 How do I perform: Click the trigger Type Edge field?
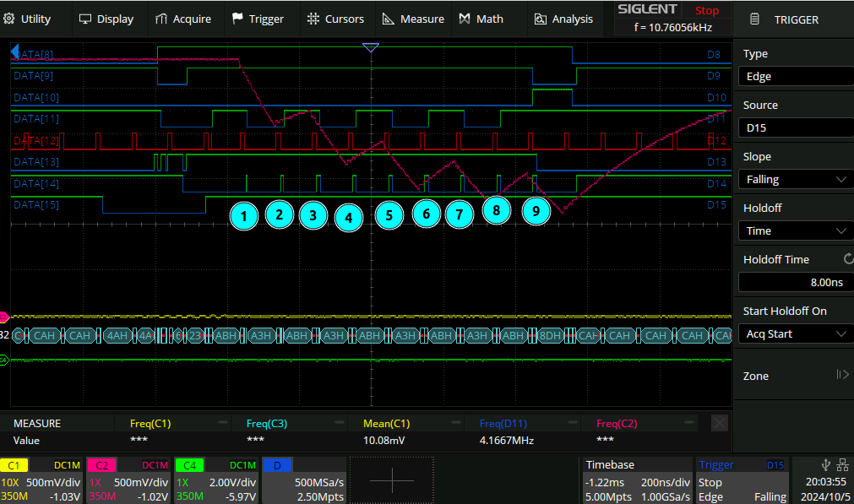pyautogui.click(x=794, y=76)
